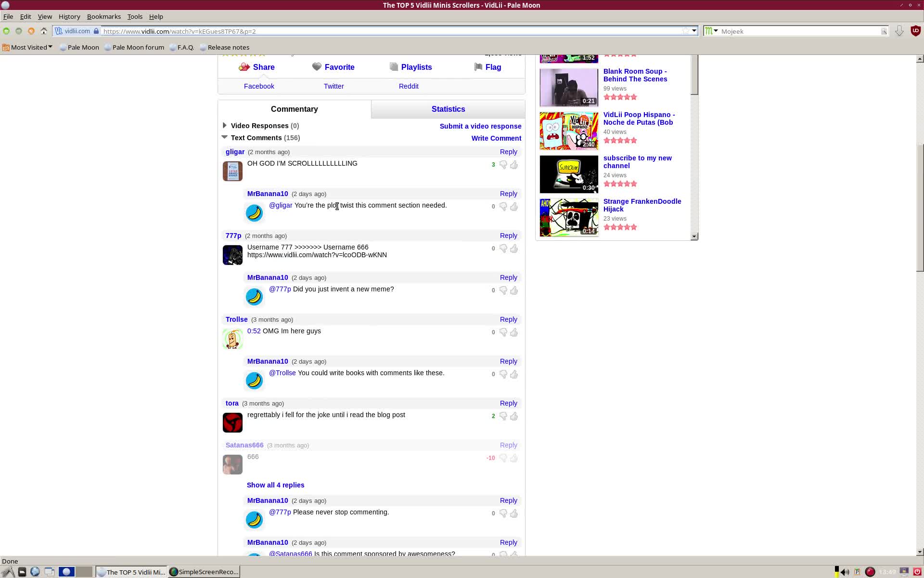Click the thumbs down on gligar's comment
Viewport: 924px width, 578px height.
503,165
